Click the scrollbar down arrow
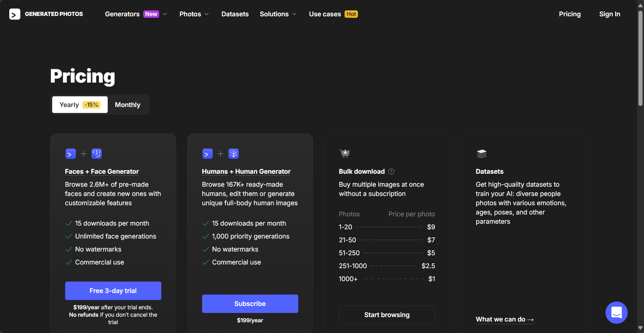 (x=640, y=328)
